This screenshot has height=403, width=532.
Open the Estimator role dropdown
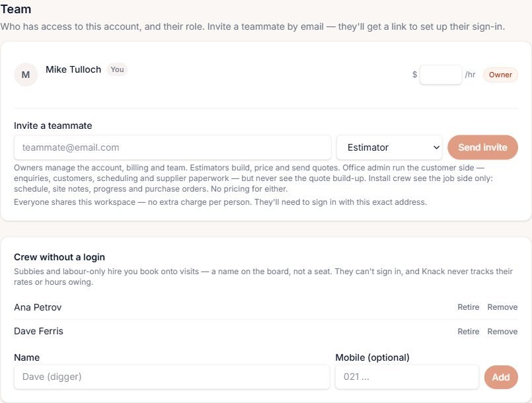pyautogui.click(x=389, y=147)
